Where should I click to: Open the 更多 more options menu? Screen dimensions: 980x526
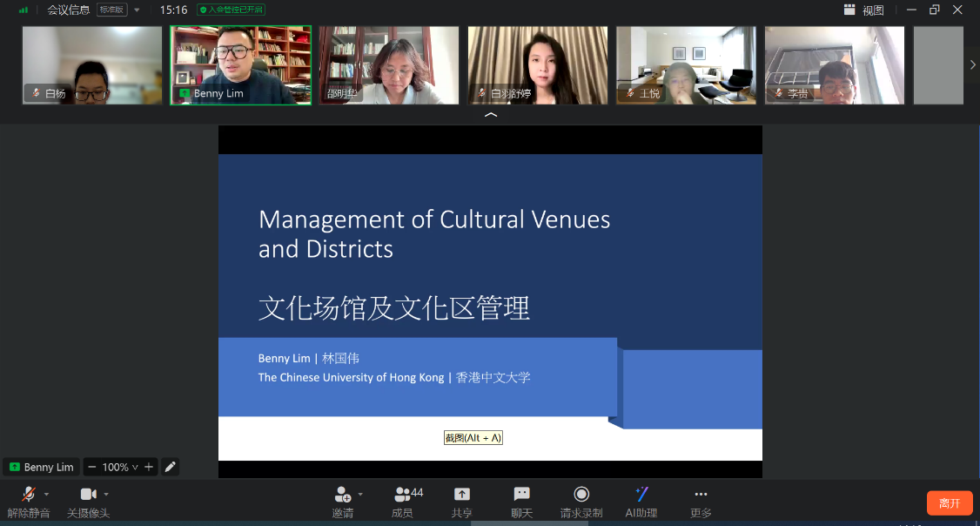tap(701, 495)
